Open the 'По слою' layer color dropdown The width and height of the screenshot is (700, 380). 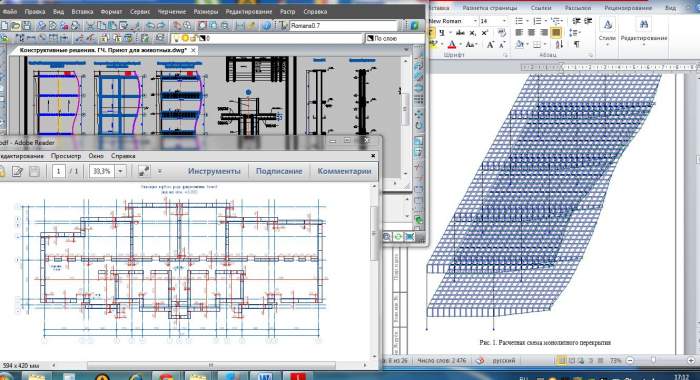[394, 38]
